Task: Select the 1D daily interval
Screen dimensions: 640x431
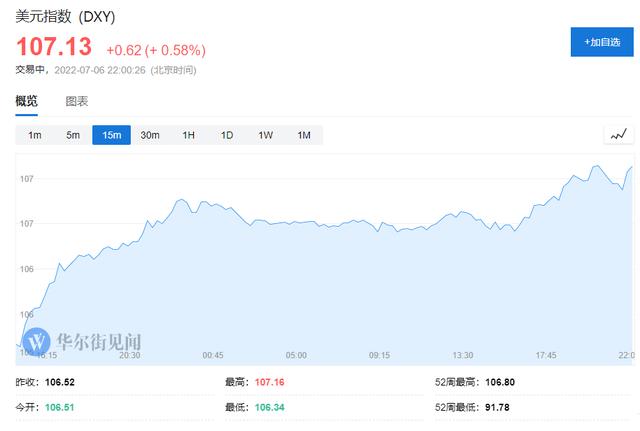Action: pos(227,135)
